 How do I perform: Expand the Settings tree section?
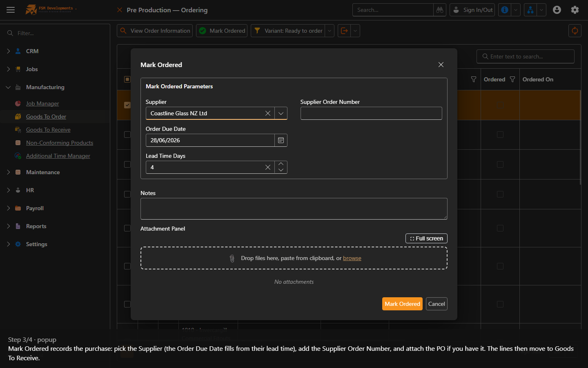pyautogui.click(x=8, y=244)
